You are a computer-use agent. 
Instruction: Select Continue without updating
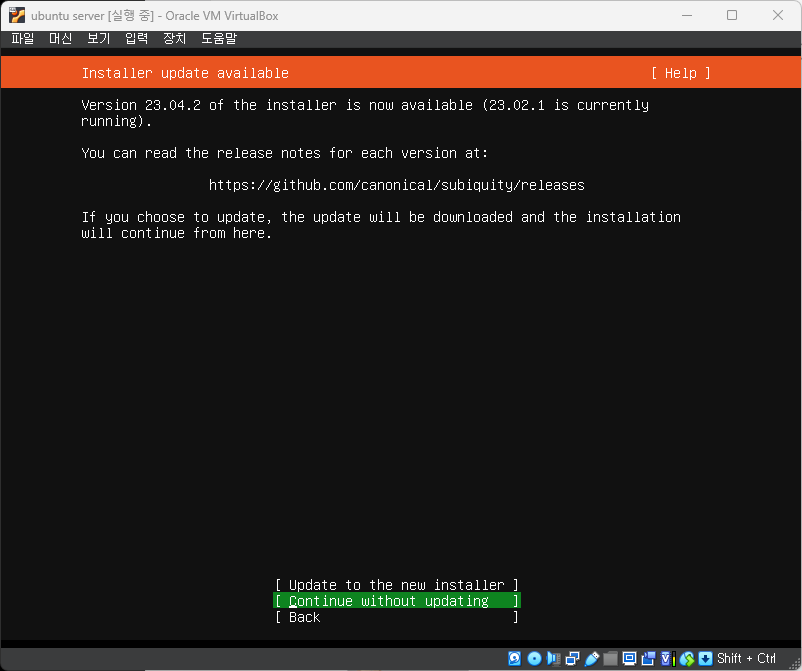[397, 600]
